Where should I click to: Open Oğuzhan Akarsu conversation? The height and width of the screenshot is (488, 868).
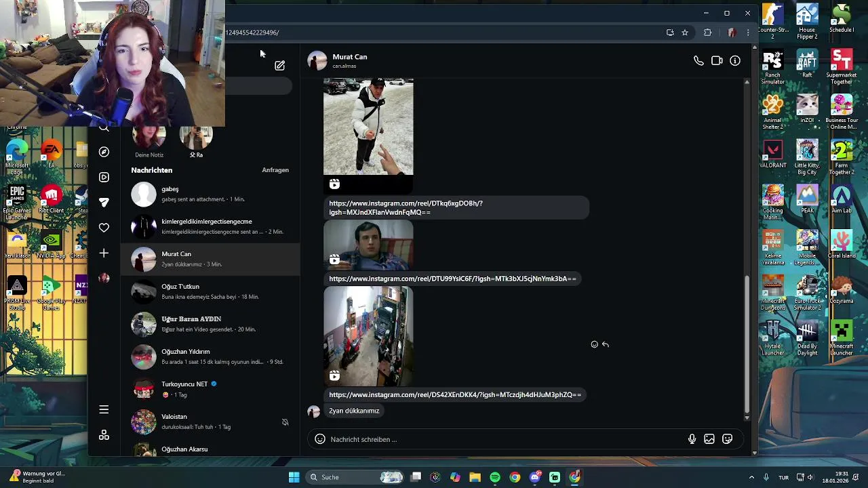pos(210,449)
